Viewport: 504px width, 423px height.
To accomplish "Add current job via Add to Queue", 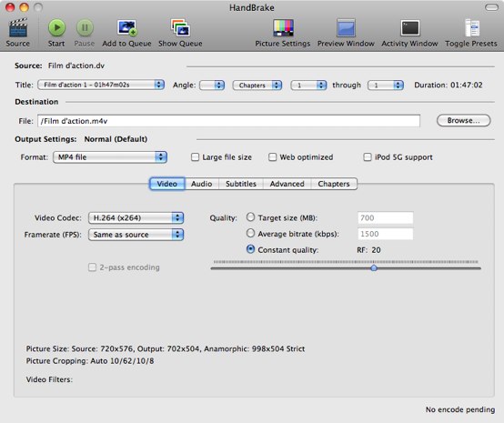I will [126, 28].
